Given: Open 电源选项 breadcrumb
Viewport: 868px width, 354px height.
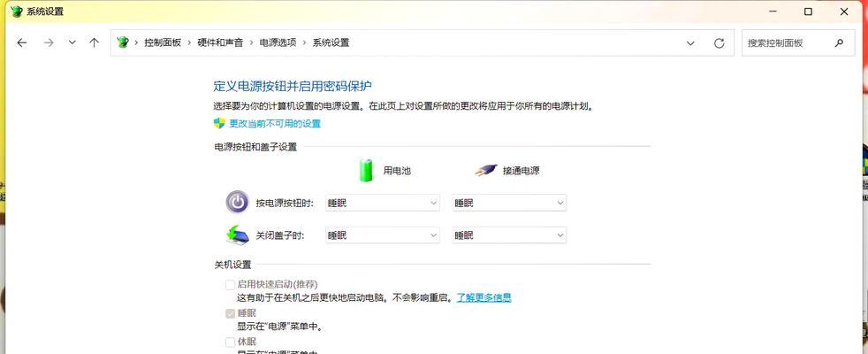Looking at the screenshot, I should pyautogui.click(x=278, y=42).
